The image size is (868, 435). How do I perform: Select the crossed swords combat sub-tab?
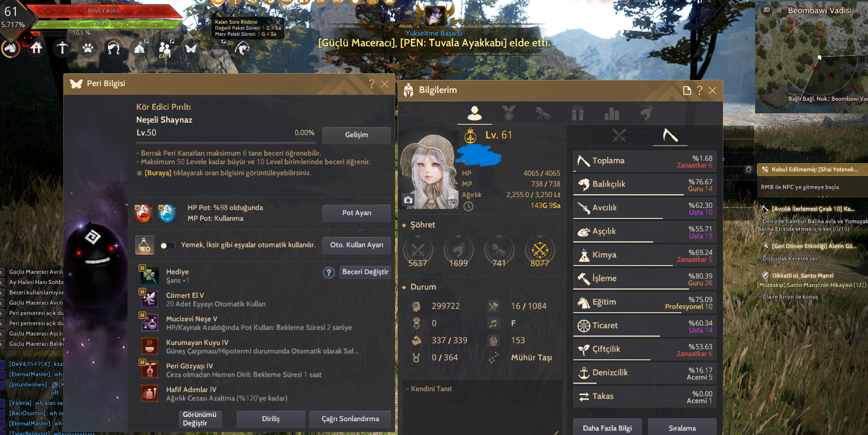point(619,136)
